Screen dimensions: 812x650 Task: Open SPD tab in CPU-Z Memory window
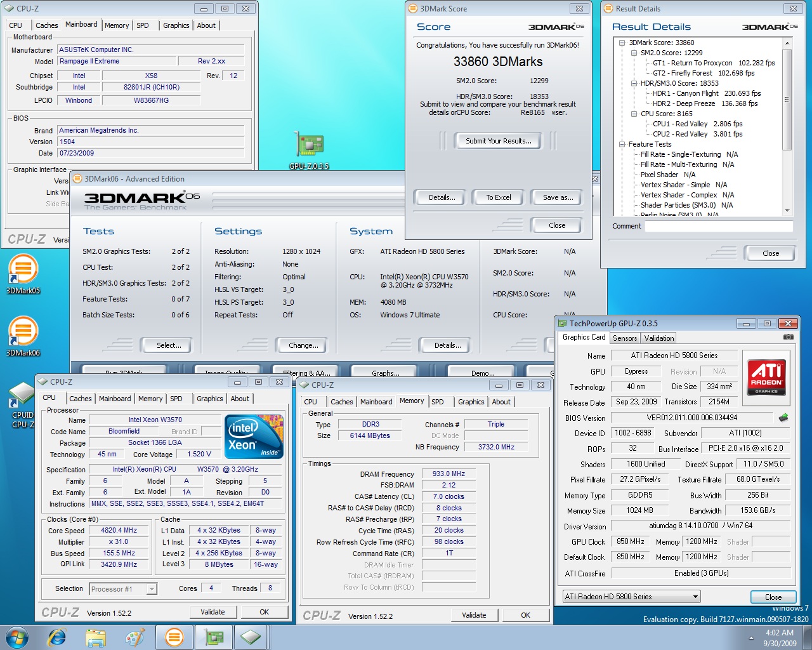click(x=438, y=402)
